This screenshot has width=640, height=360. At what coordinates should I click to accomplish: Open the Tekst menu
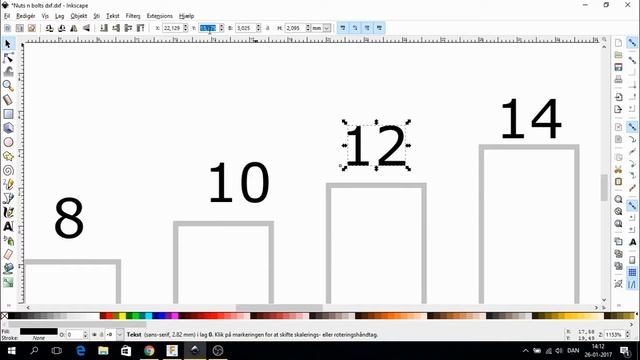point(113,16)
